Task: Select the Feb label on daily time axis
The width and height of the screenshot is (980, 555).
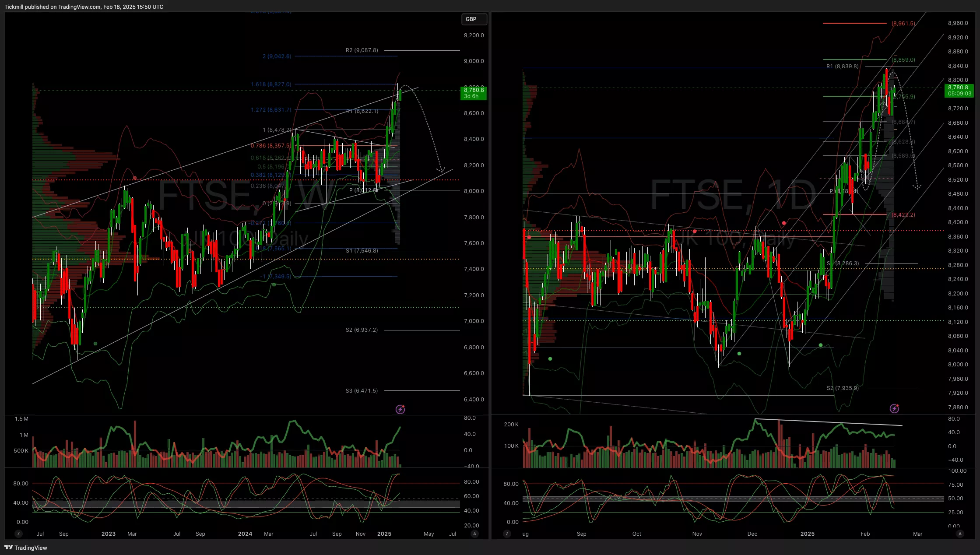Action: (x=865, y=534)
